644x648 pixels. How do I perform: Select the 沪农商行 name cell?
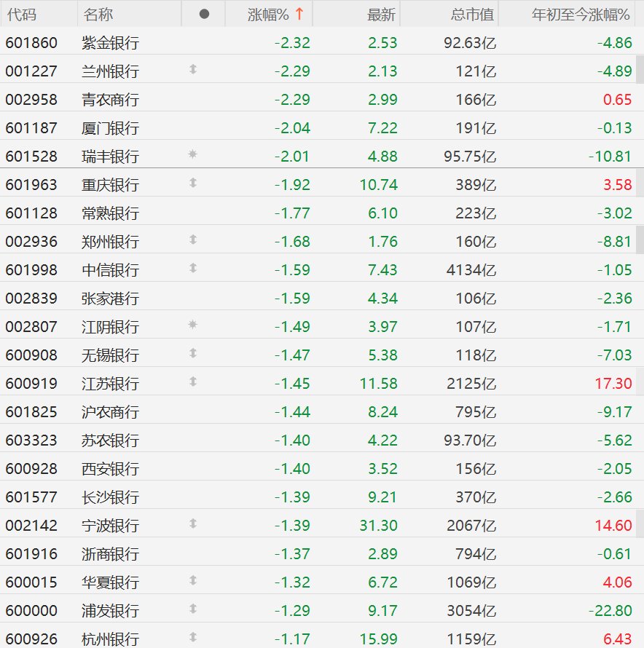click(x=111, y=412)
